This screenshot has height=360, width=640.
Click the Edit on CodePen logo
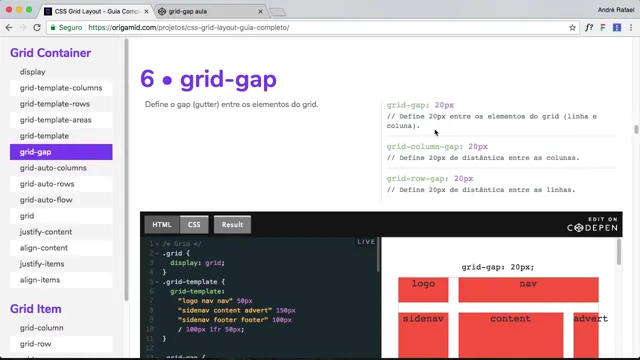(592, 224)
